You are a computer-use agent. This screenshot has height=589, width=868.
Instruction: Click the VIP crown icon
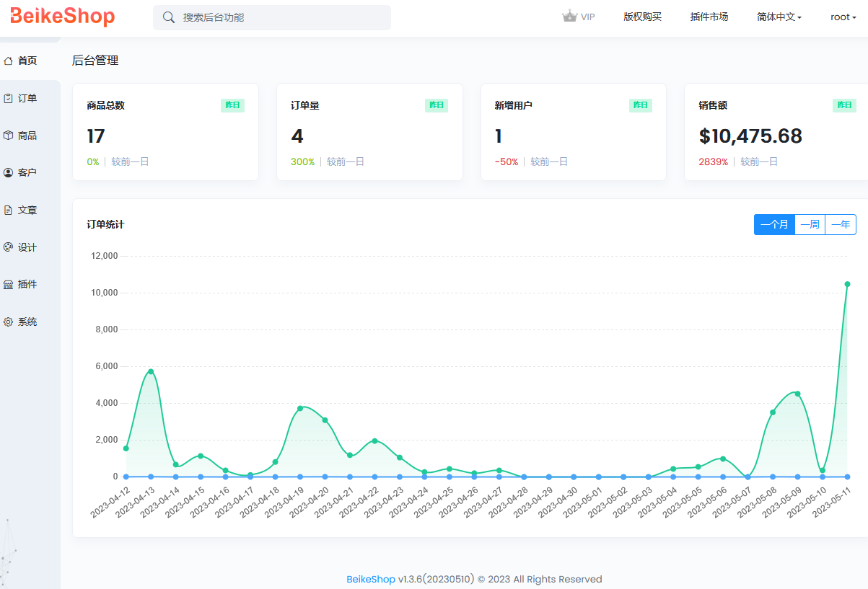[x=569, y=17]
